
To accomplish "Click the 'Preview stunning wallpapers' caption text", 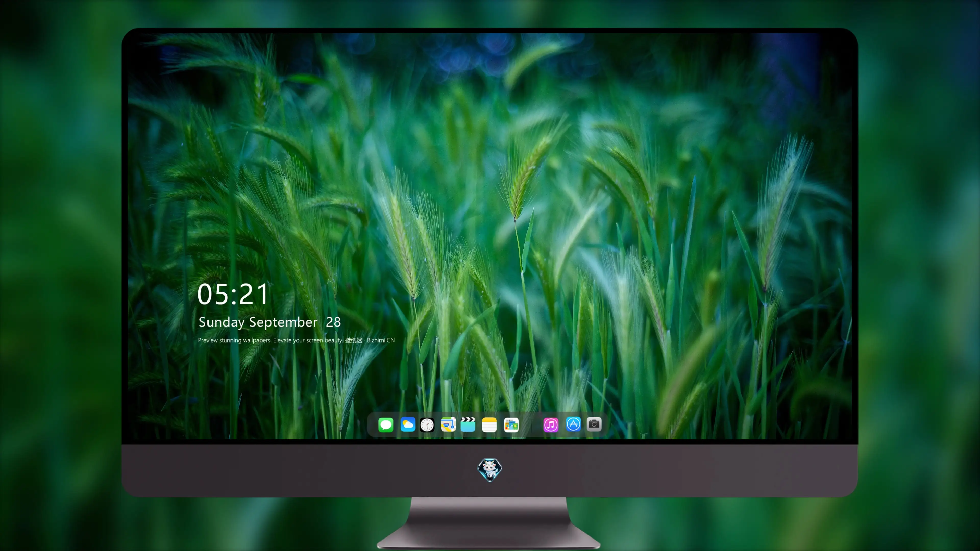I will [x=296, y=340].
